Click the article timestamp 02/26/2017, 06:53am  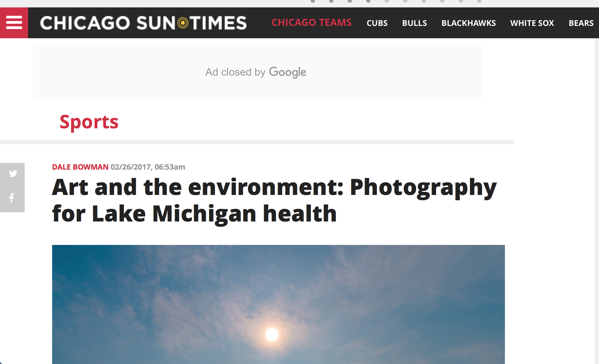pos(148,167)
